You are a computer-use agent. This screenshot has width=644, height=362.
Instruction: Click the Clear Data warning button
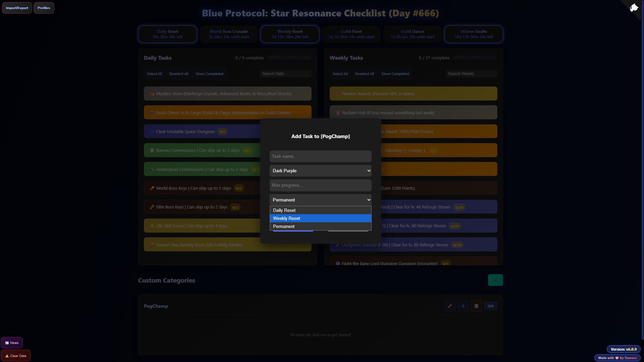click(16, 356)
